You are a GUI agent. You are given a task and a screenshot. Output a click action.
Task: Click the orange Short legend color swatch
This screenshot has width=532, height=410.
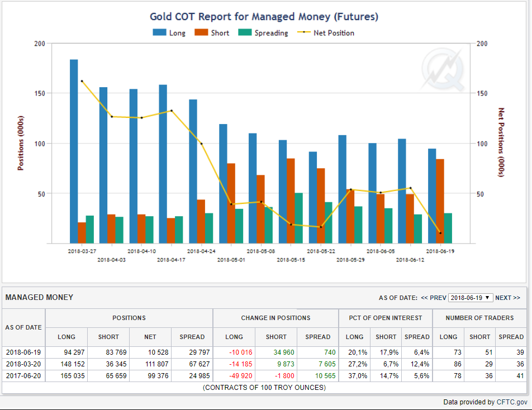pos(201,32)
